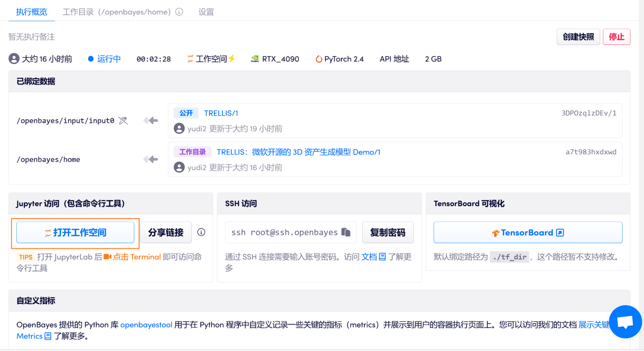Copy the password with 复制密码

click(388, 232)
